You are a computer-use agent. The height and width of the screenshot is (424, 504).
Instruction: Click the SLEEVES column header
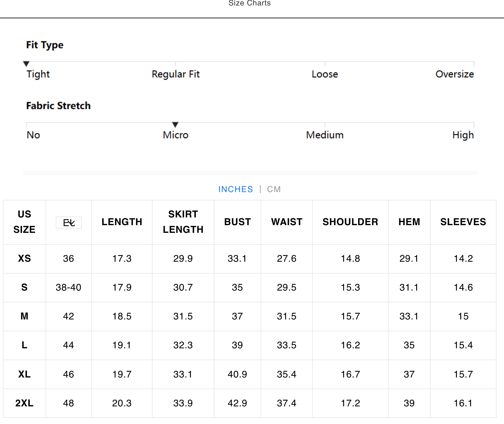pyautogui.click(x=463, y=222)
